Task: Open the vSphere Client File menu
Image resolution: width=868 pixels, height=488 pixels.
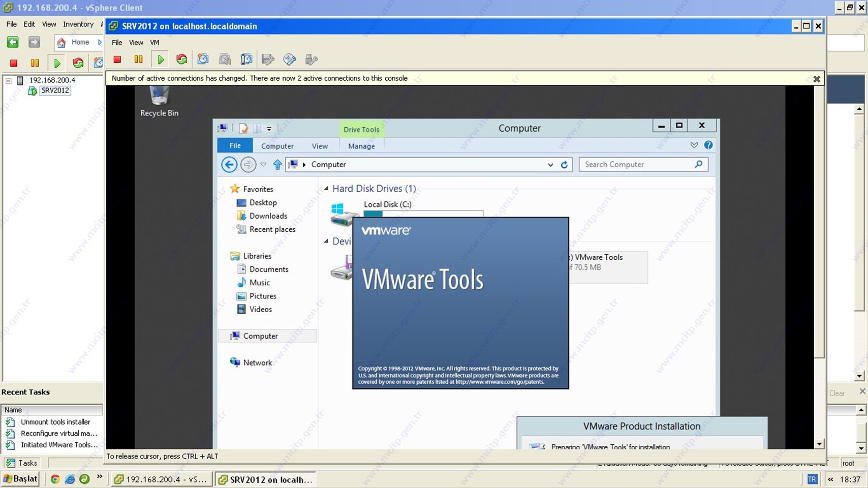Action: coord(11,24)
